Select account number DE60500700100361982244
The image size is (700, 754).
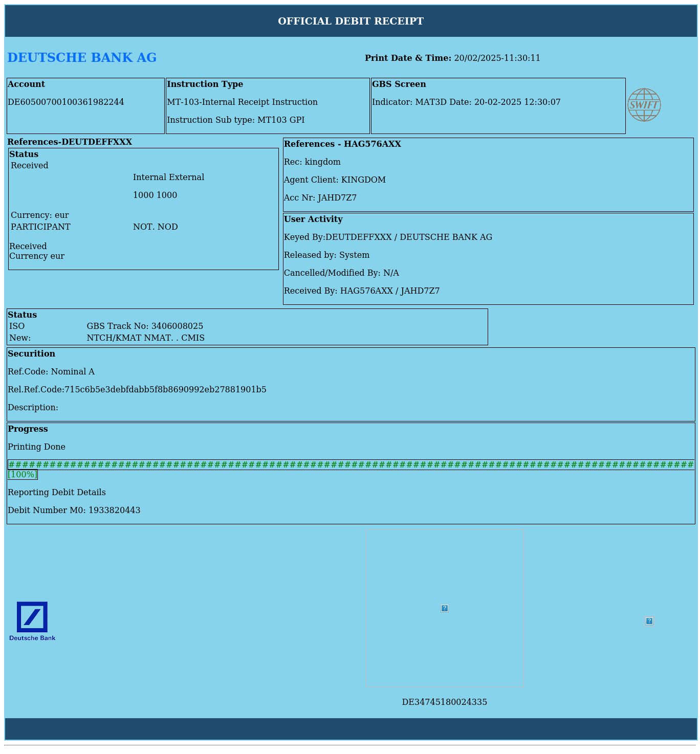(65, 102)
